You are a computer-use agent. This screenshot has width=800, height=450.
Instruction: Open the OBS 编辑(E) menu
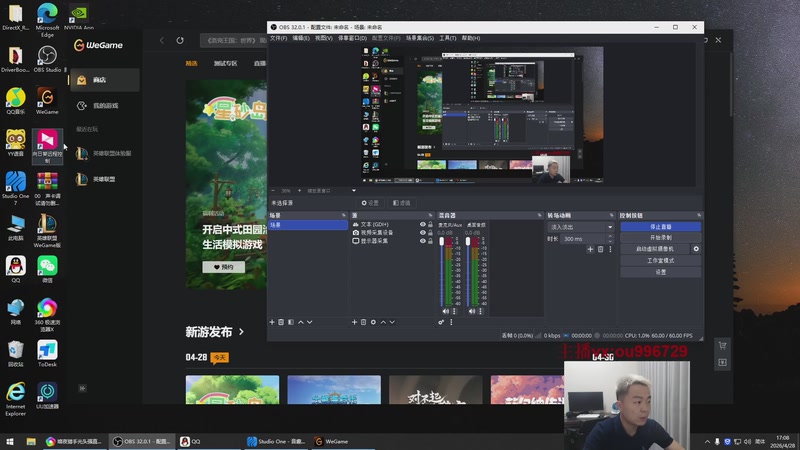point(301,38)
